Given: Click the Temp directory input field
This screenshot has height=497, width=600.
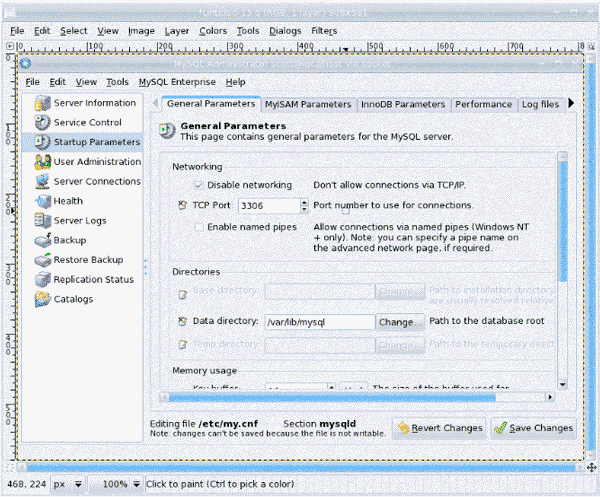Looking at the screenshot, I should (320, 345).
